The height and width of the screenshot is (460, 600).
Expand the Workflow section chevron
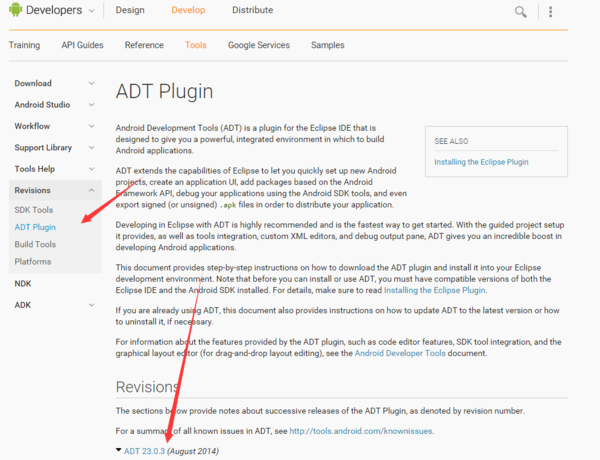[91, 126]
